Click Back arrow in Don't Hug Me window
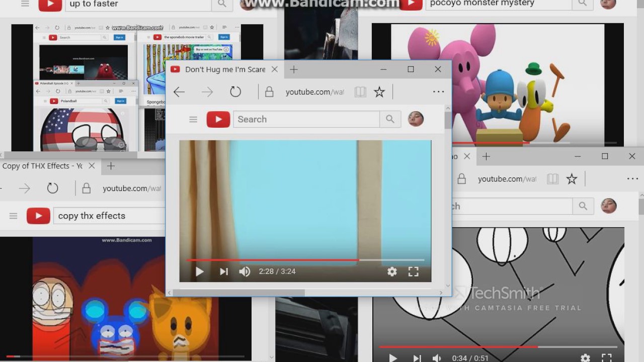This screenshot has width=644, height=362. tap(179, 92)
